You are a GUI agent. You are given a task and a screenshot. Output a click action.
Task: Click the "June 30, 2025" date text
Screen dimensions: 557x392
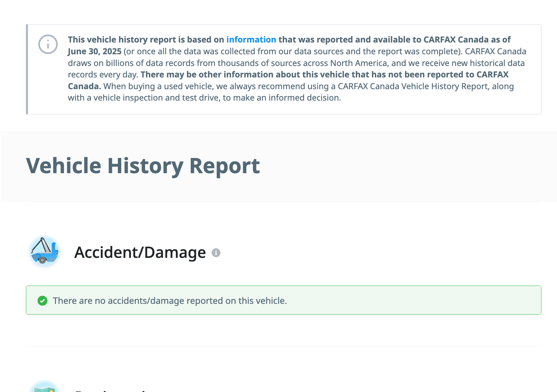[x=95, y=52]
